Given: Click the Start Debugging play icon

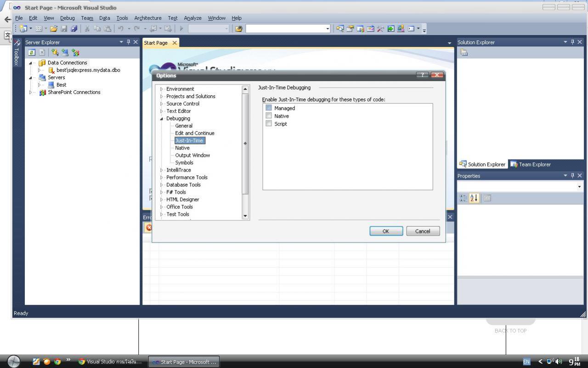Looking at the screenshot, I should (181, 29).
